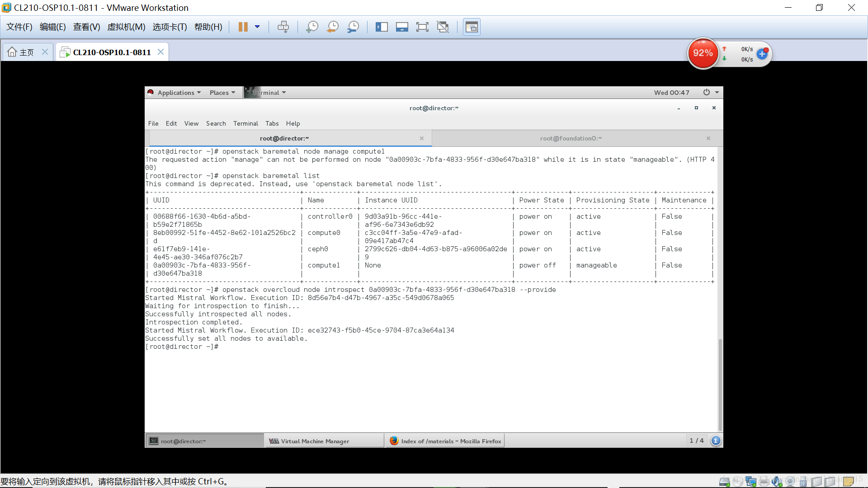Revert the VM to its snapshot
This screenshot has width=868, height=488.
[x=332, y=27]
